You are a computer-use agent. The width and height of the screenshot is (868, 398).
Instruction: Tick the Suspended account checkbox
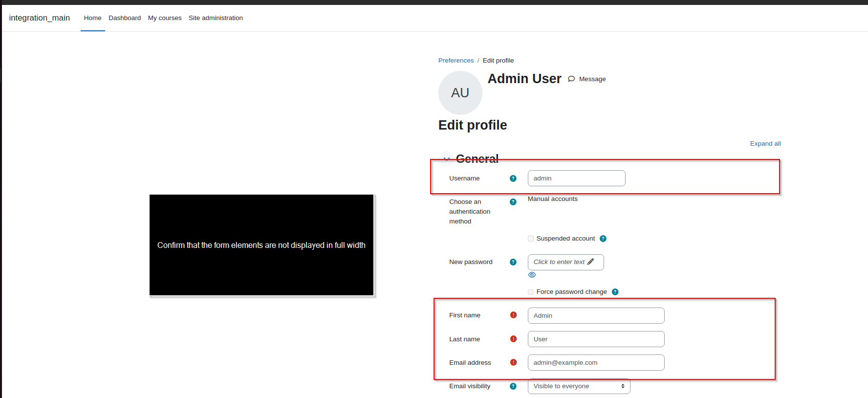click(x=531, y=239)
